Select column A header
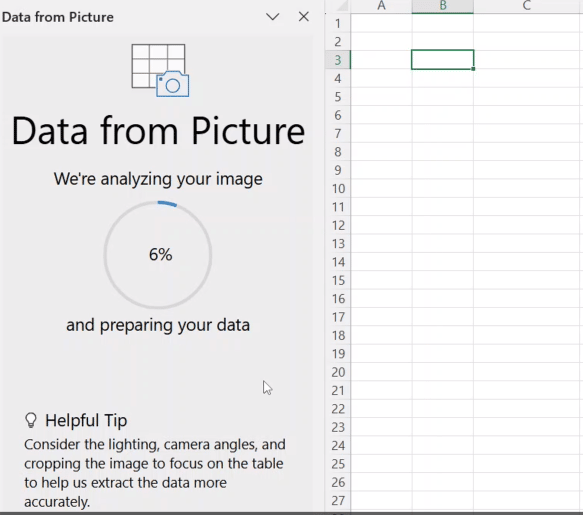The width and height of the screenshot is (583, 515). [x=381, y=6]
